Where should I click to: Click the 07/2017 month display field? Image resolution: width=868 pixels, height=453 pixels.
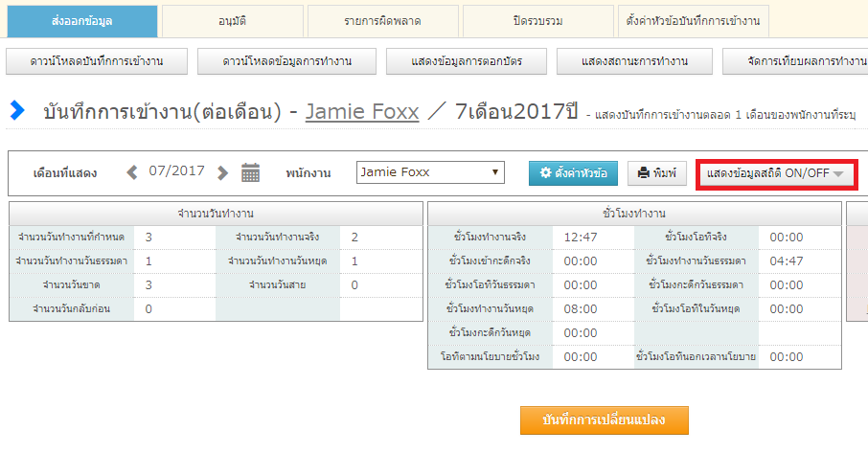coord(177,171)
